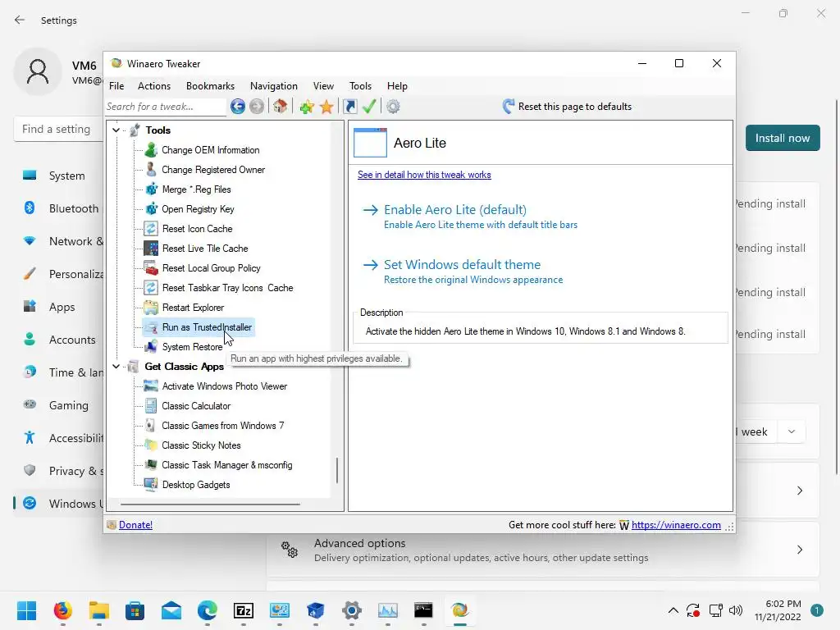Select Reset Icon Cache
The width and height of the screenshot is (840, 630).
point(197,229)
